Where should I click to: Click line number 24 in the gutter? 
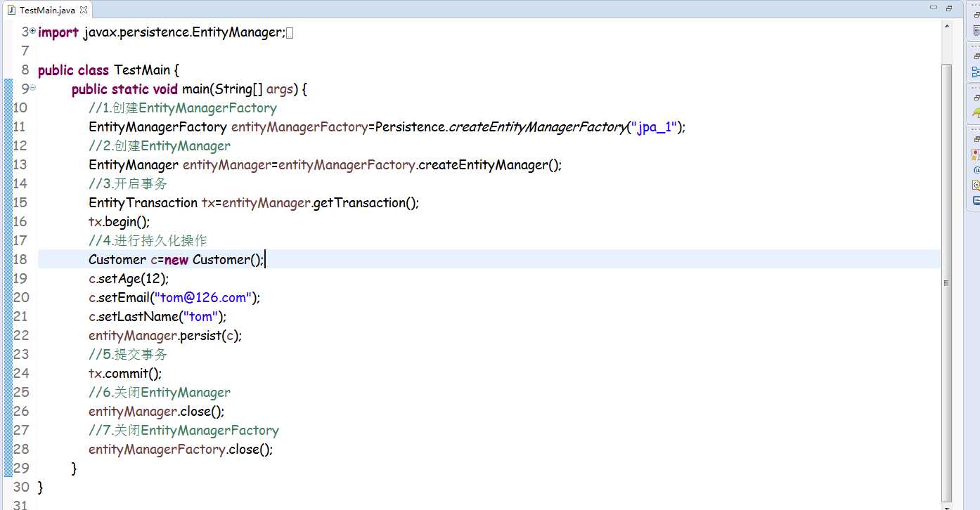tap(20, 373)
